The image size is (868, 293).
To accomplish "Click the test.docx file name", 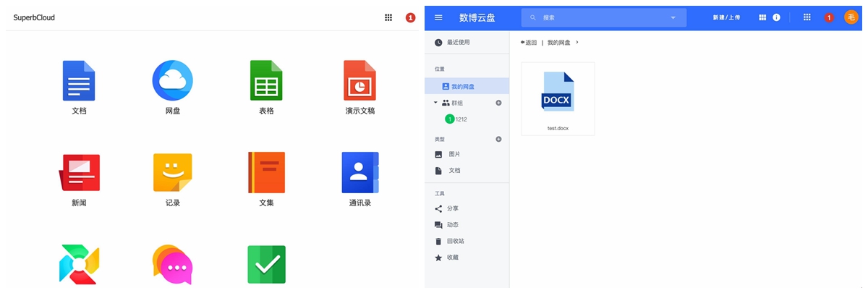I will point(558,128).
